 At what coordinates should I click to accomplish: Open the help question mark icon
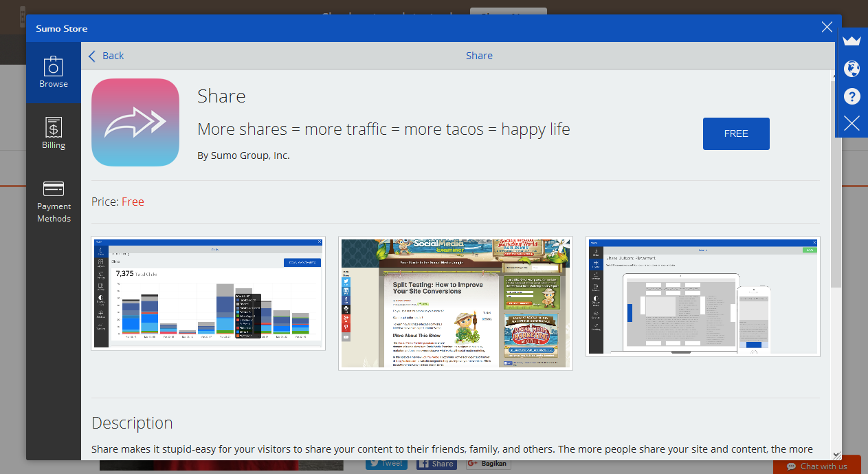[852, 96]
